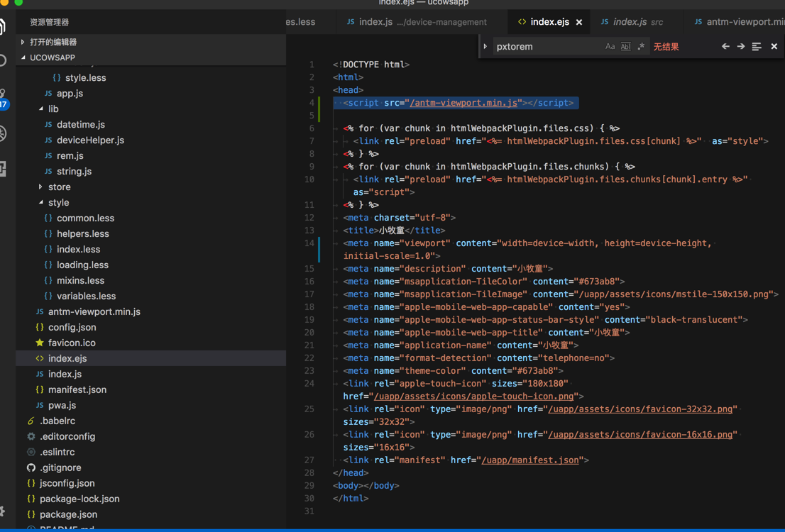Open the Extensions view icon
This screenshot has height=532, width=785.
point(3,169)
